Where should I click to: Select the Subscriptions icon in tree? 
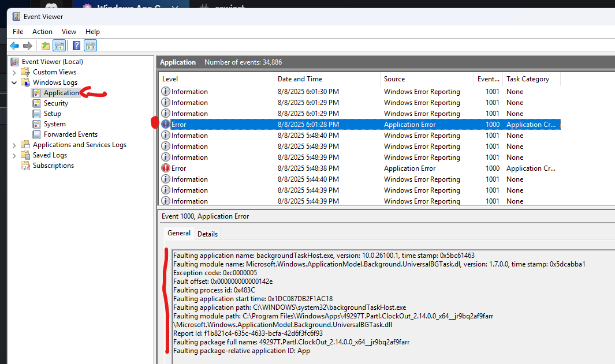(25, 166)
